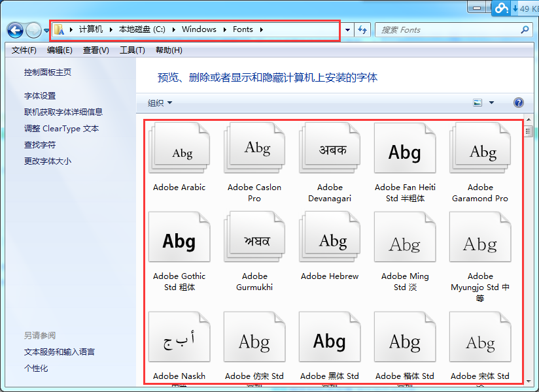This screenshot has width=539, height=392.
Task: Select 计算机 in the address path
Action: pyautogui.click(x=91, y=29)
